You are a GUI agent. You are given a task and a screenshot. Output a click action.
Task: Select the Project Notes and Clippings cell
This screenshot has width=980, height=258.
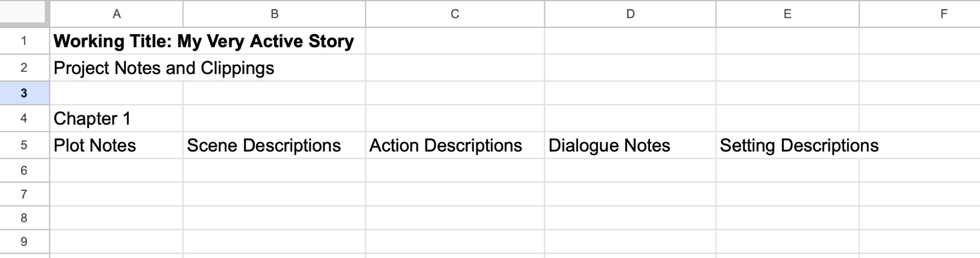pos(164,68)
